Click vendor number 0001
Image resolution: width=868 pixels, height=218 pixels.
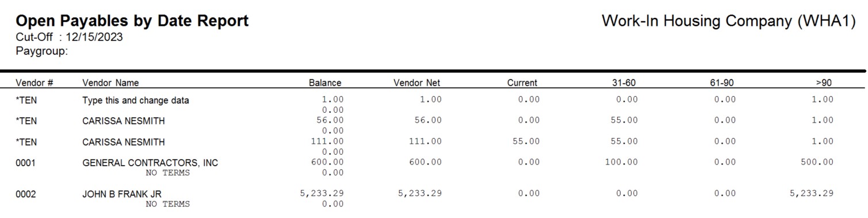click(x=25, y=163)
